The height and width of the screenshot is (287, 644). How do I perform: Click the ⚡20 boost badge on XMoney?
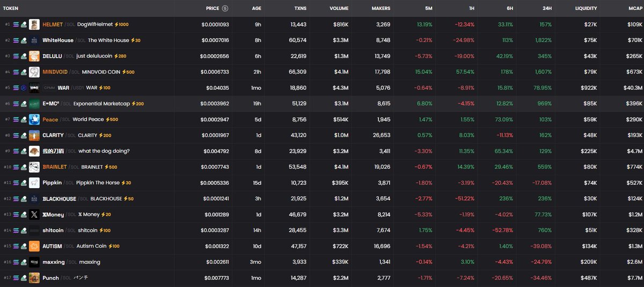point(106,214)
